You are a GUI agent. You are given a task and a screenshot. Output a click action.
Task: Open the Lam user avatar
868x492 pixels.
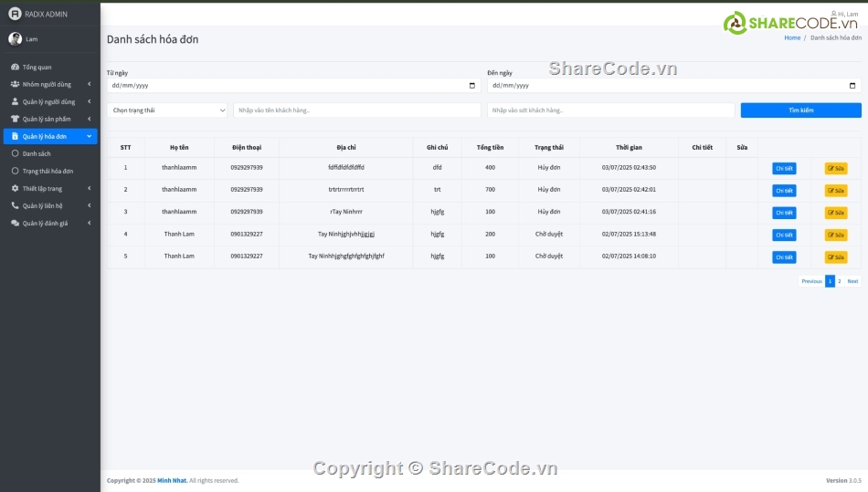15,38
